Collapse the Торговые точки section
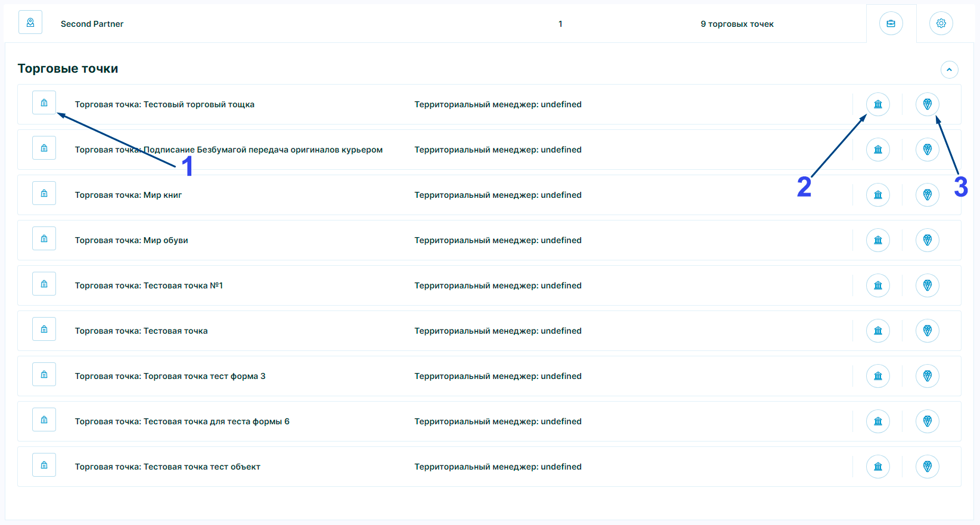This screenshot has height=525, width=980. (949, 70)
